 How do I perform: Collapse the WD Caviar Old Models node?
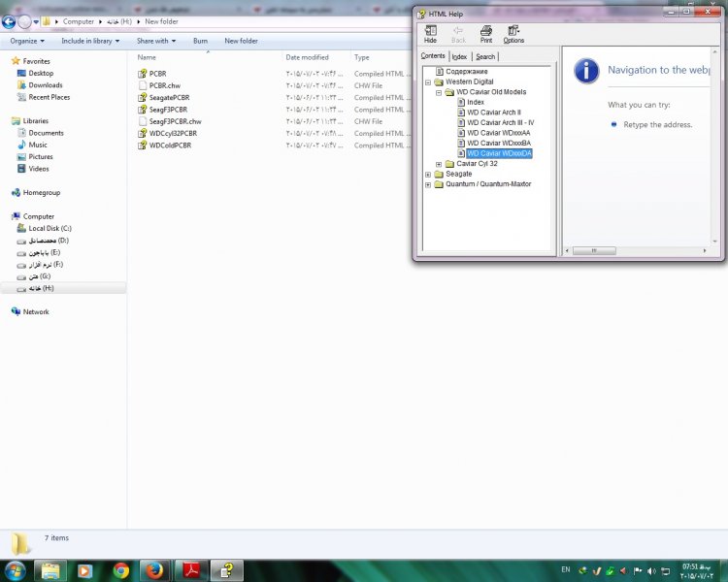pyautogui.click(x=439, y=93)
